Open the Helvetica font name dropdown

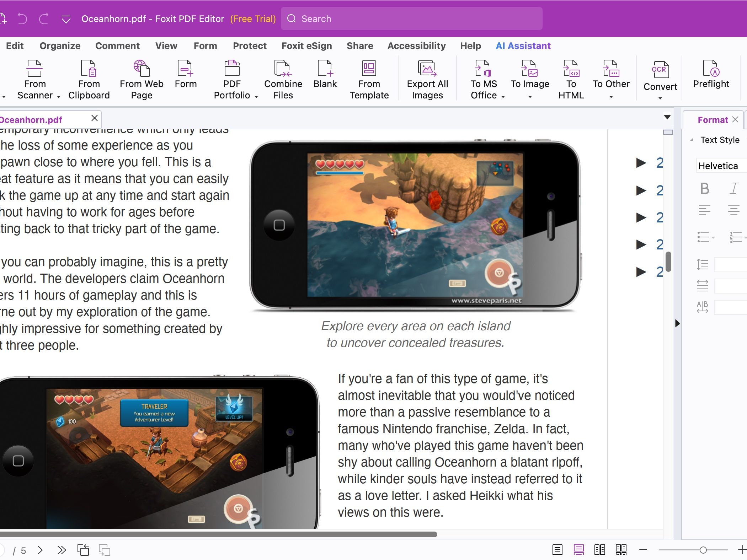(x=720, y=166)
